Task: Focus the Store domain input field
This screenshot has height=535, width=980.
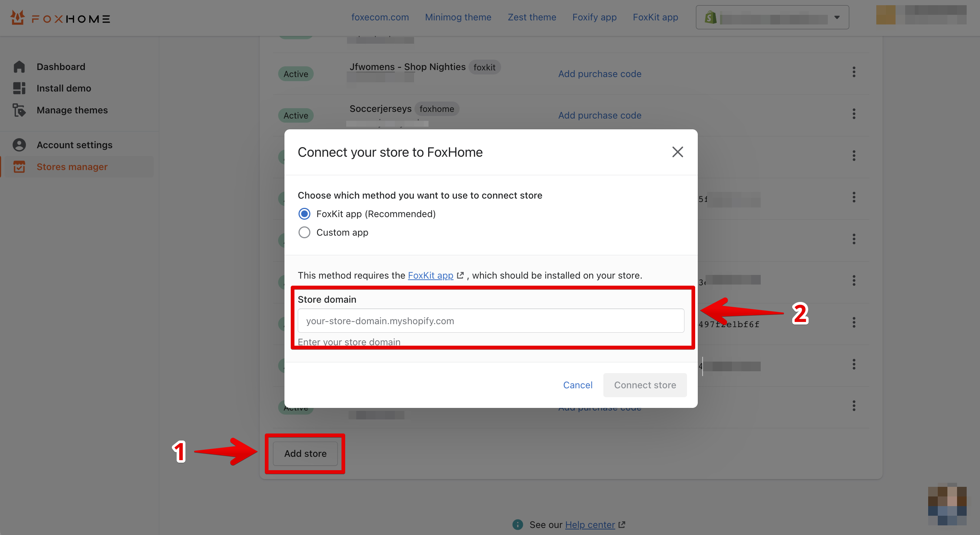Action: pos(491,321)
